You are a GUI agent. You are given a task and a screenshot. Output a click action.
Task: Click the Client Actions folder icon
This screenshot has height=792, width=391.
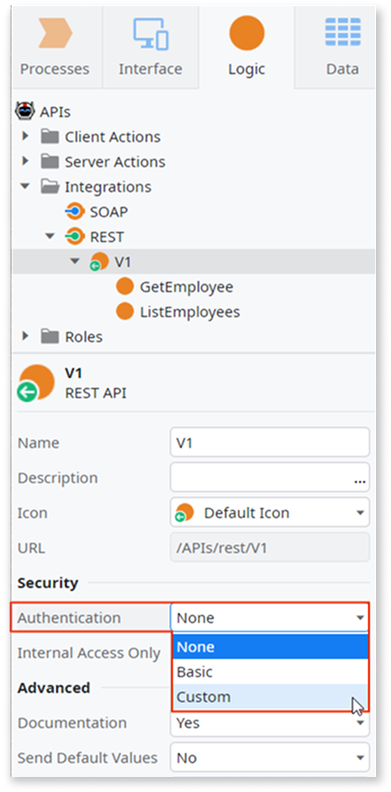point(50,136)
